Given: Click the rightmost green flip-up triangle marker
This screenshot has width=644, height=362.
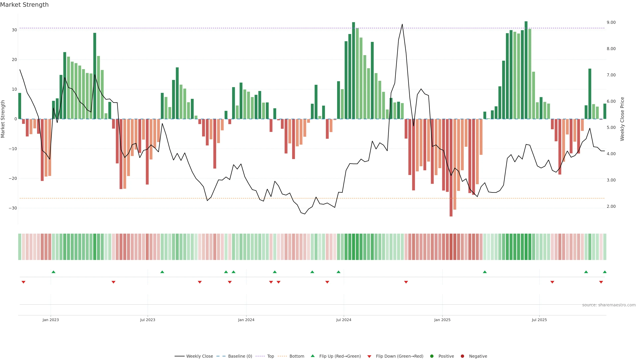Looking at the screenshot, I should tap(604, 272).
